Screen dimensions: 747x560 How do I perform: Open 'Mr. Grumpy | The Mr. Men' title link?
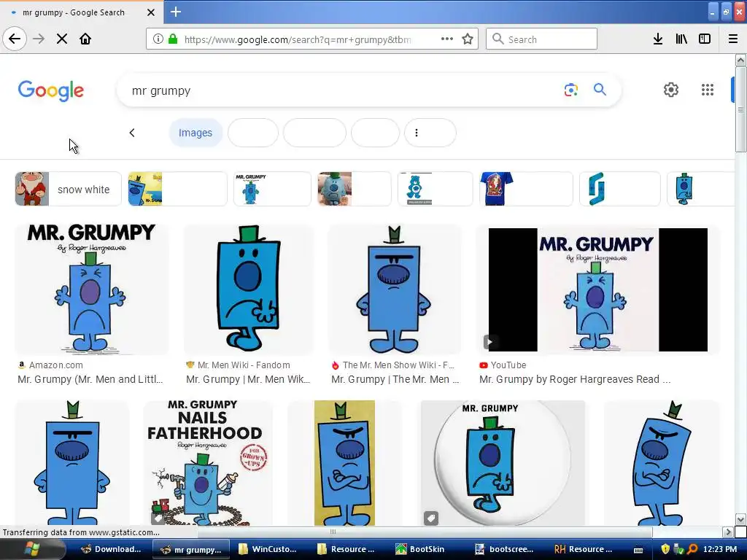click(395, 379)
